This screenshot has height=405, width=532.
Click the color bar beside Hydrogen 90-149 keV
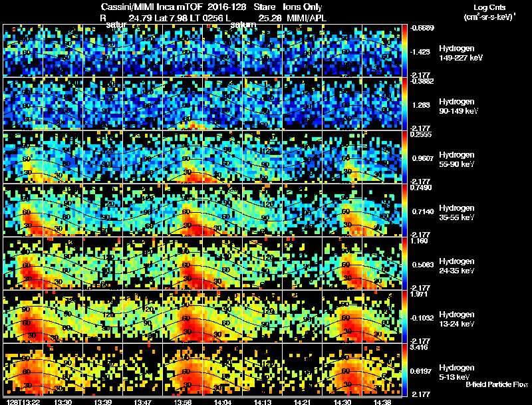tap(404, 104)
